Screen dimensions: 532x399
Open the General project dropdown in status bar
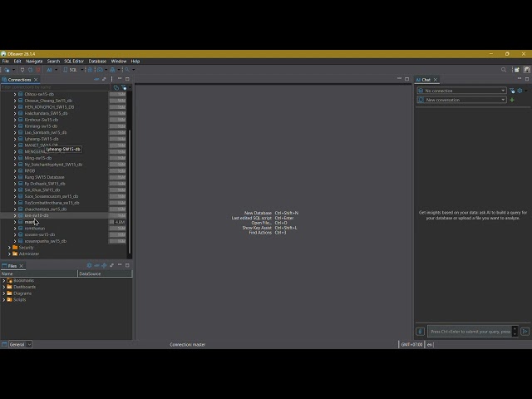[x=20, y=345]
